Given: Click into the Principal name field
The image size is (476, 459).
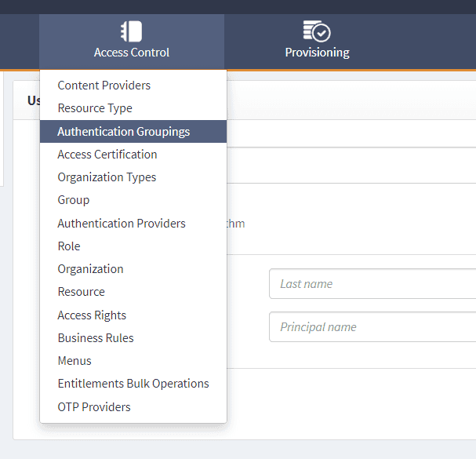Looking at the screenshot, I should [372, 327].
